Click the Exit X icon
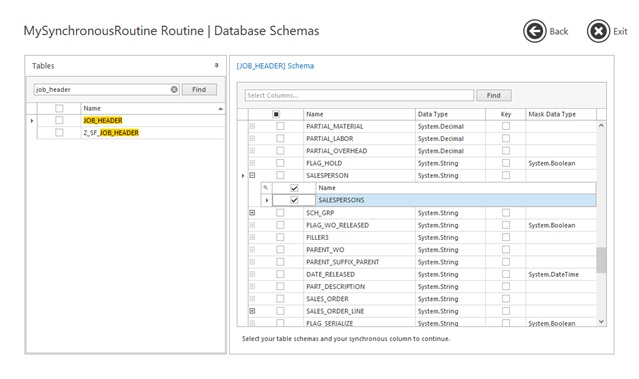639x379 pixels. tap(598, 31)
